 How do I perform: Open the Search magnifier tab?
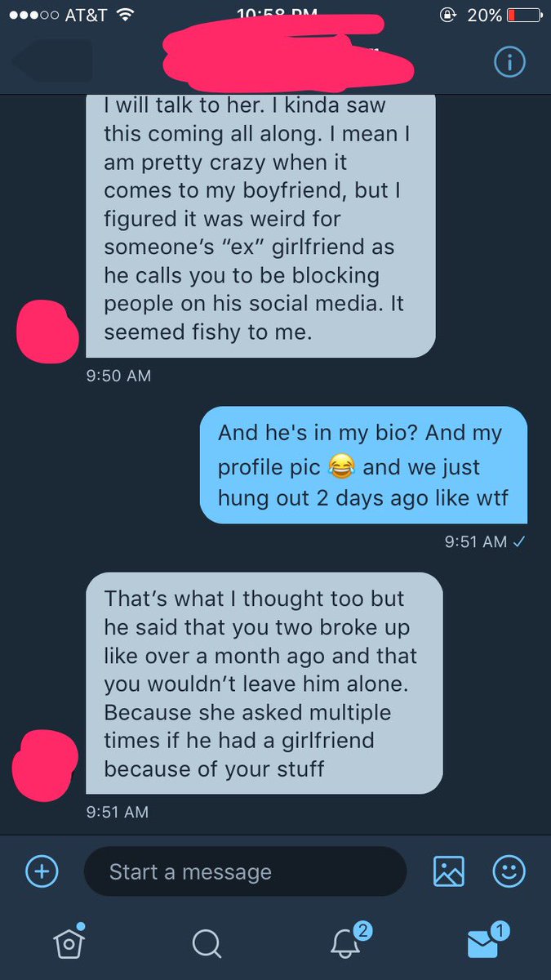pos(207,943)
